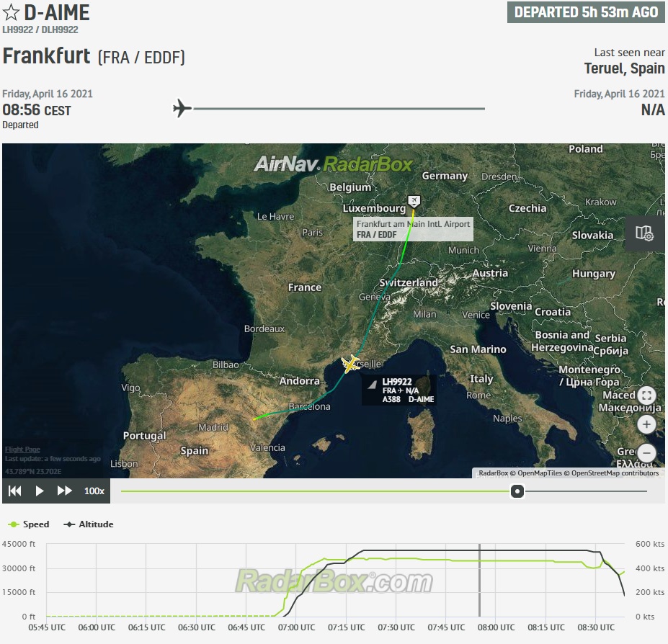Click the flight progress airplane icon
The height and width of the screenshot is (644, 668).
pos(182,108)
